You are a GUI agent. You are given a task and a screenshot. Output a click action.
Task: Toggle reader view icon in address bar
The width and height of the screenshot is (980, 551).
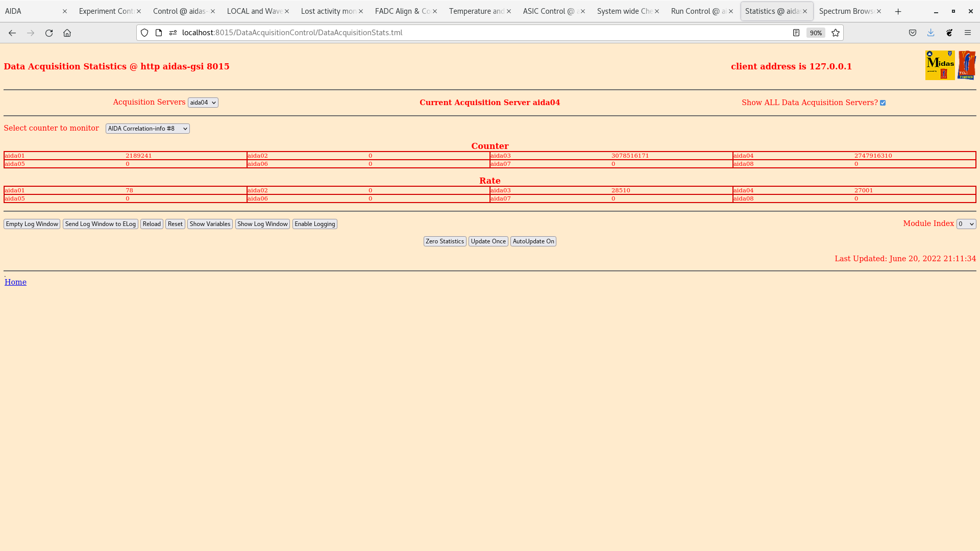796,33
